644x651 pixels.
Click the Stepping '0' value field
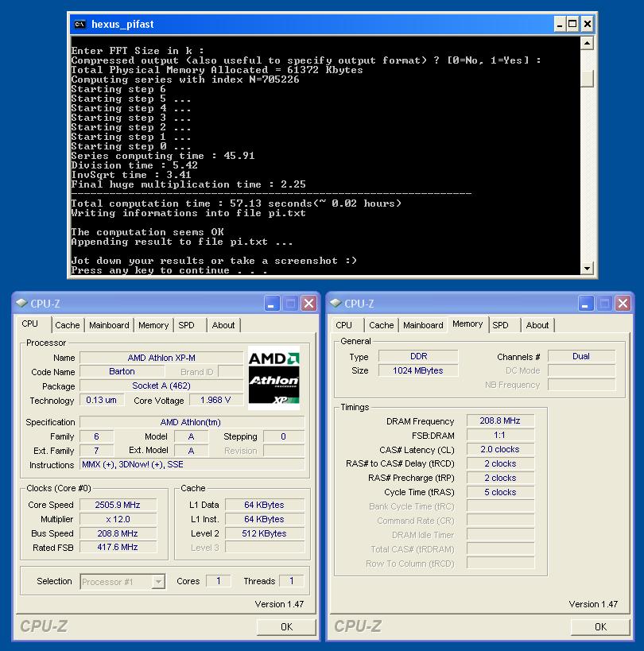tap(284, 436)
